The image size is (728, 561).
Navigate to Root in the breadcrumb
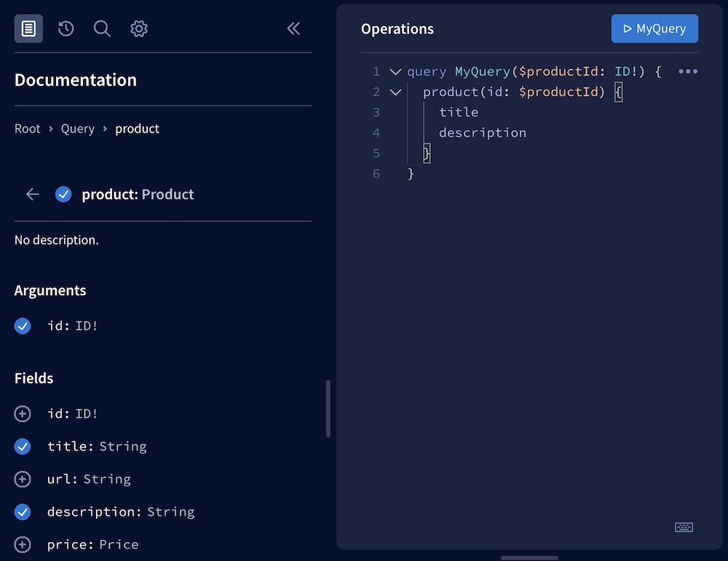(x=28, y=129)
